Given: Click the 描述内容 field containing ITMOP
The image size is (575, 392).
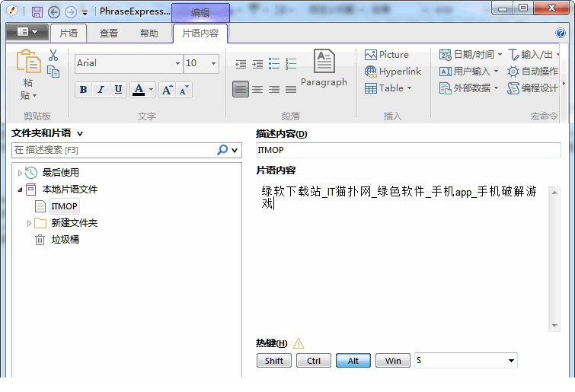Looking at the screenshot, I should point(408,150).
